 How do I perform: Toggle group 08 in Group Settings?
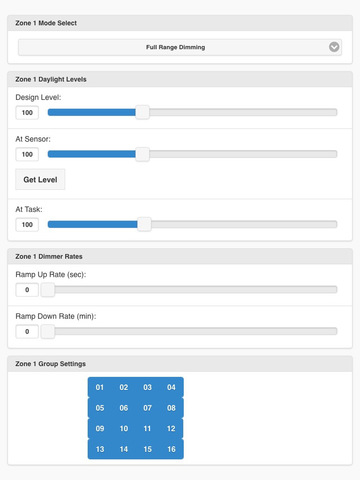[x=171, y=408]
